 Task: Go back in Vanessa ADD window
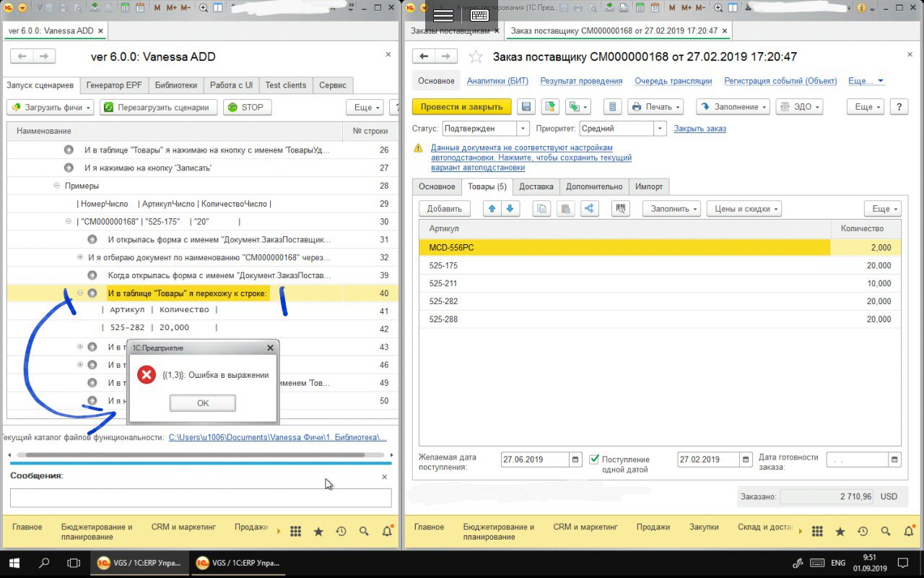(22, 56)
